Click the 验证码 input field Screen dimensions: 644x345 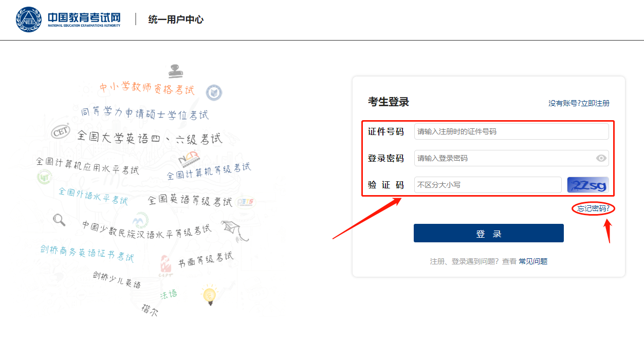click(x=488, y=185)
